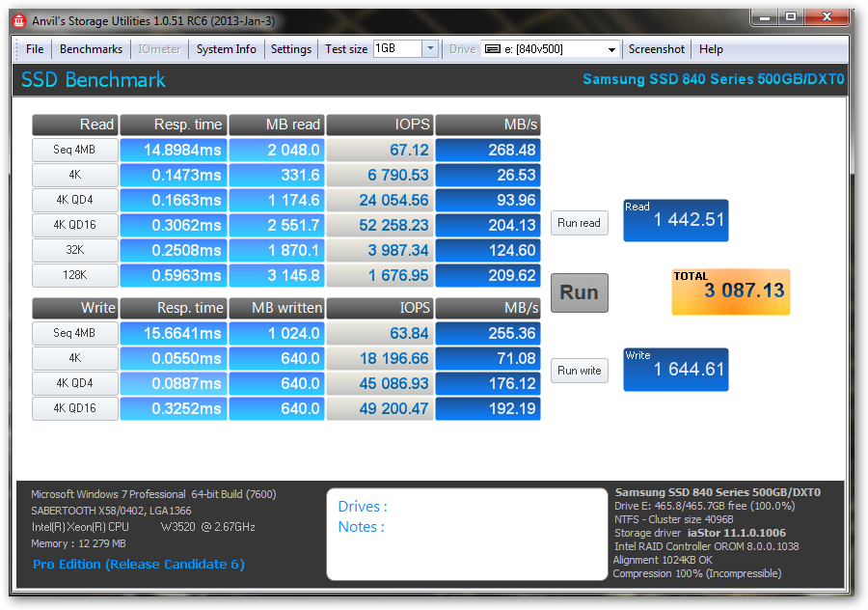Click the Write score box 1 644.61

coord(675,370)
